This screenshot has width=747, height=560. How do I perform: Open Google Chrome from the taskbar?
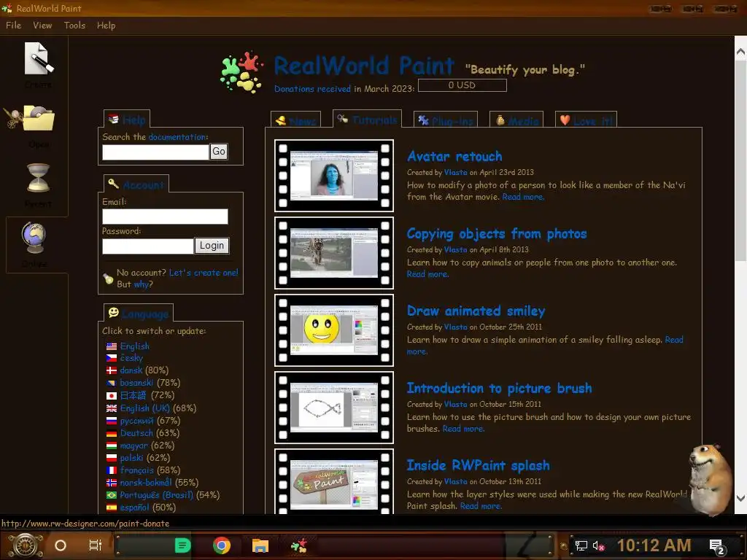click(x=222, y=545)
